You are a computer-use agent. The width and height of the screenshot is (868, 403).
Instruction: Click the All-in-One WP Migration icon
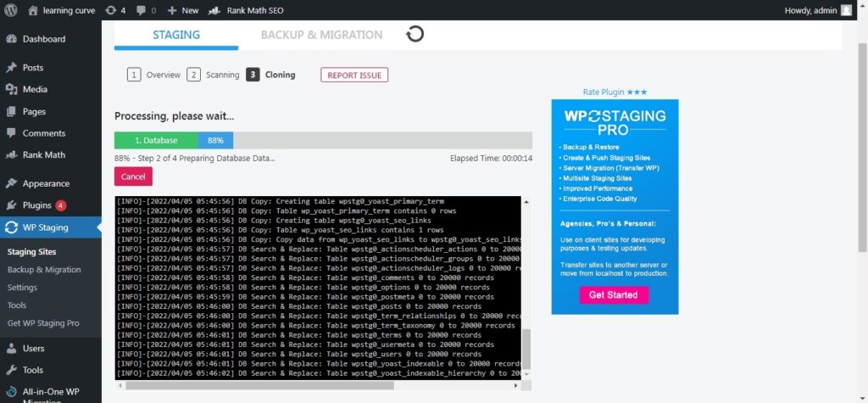[11, 392]
